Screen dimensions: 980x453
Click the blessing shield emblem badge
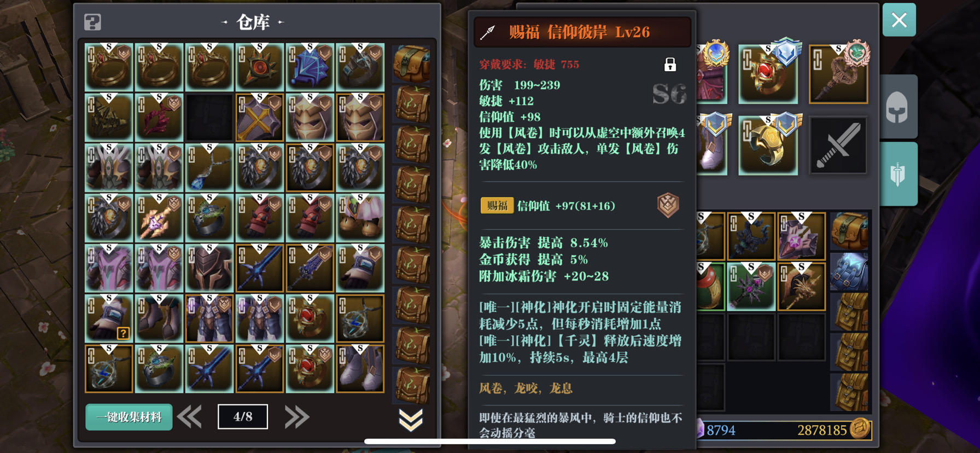[x=668, y=205]
